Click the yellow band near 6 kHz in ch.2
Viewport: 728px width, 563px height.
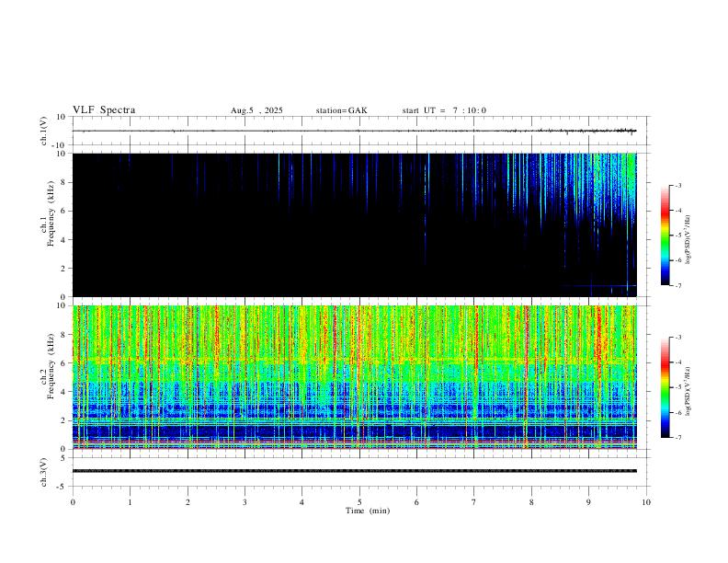click(354, 360)
